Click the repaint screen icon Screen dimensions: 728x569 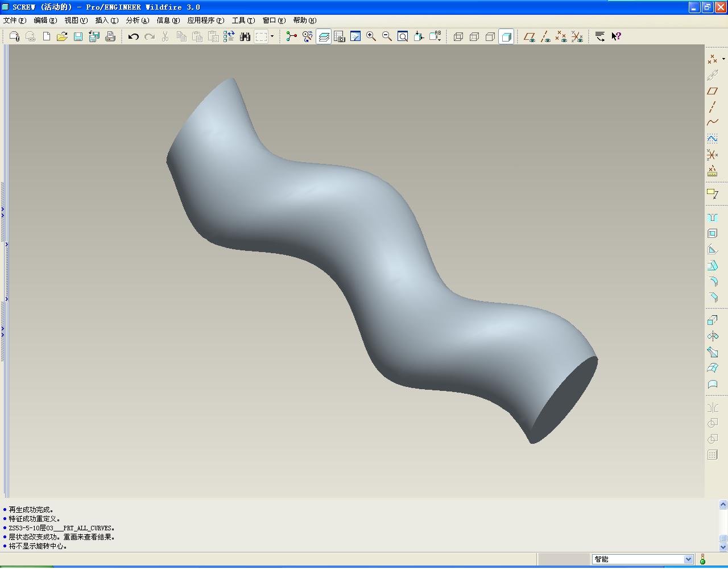click(x=355, y=36)
